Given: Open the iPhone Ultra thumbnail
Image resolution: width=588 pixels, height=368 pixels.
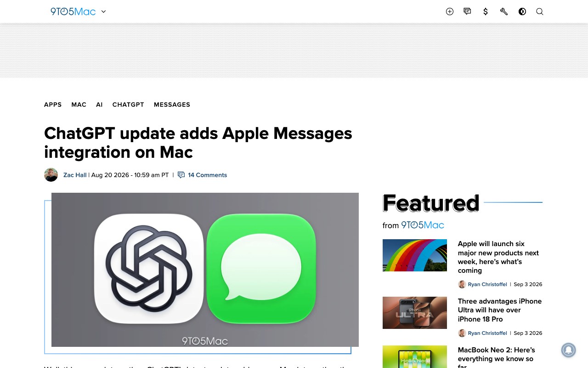Looking at the screenshot, I should (x=415, y=313).
